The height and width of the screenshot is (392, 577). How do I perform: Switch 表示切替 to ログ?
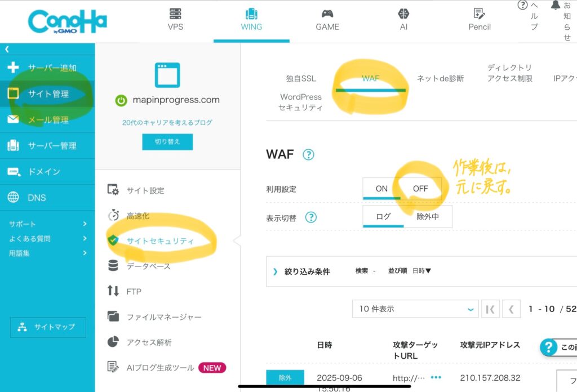pyautogui.click(x=383, y=217)
